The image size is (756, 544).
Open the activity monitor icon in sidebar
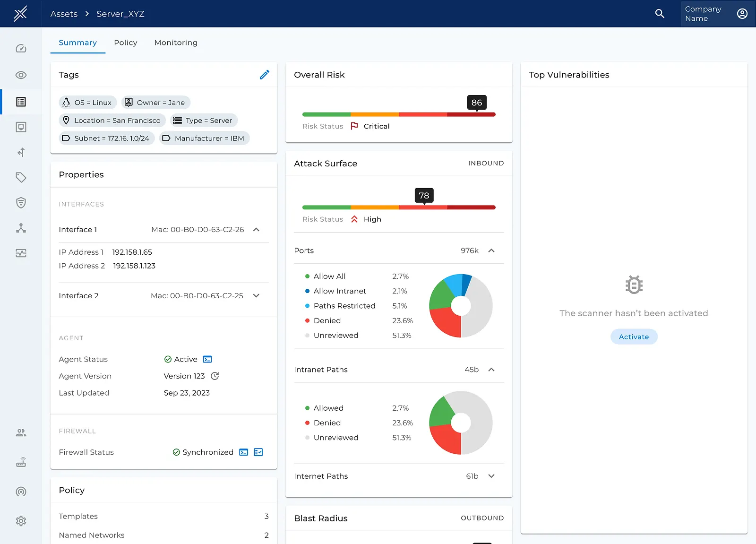click(21, 253)
